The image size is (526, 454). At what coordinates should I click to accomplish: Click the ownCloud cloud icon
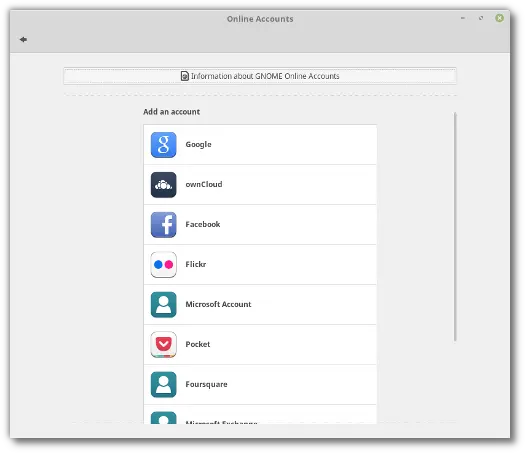pyautogui.click(x=163, y=185)
